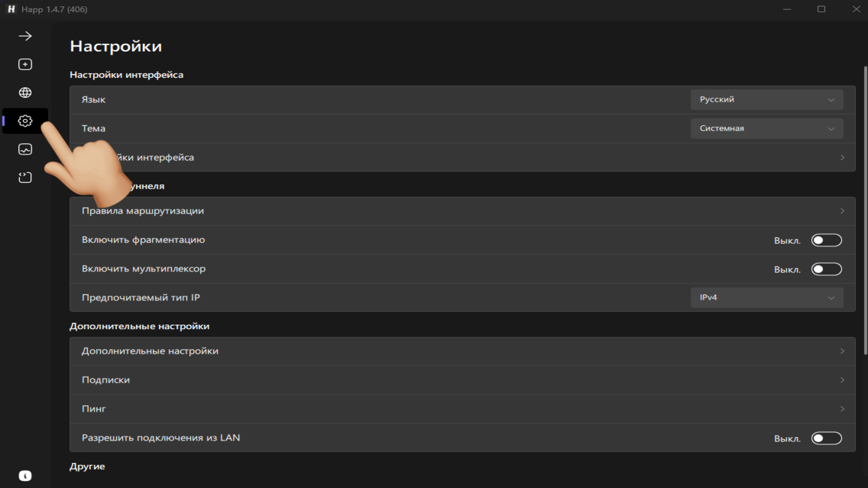Image resolution: width=868 pixels, height=488 pixels.
Task: Toggle allow connections from LAN switch
Action: tap(826, 438)
